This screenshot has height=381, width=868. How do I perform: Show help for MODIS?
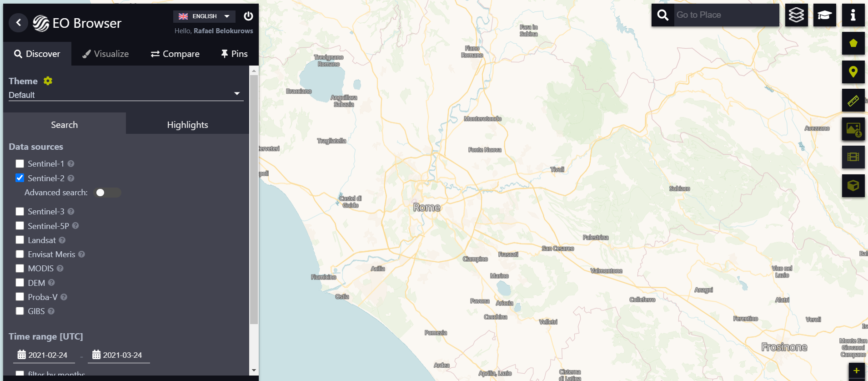click(x=60, y=268)
